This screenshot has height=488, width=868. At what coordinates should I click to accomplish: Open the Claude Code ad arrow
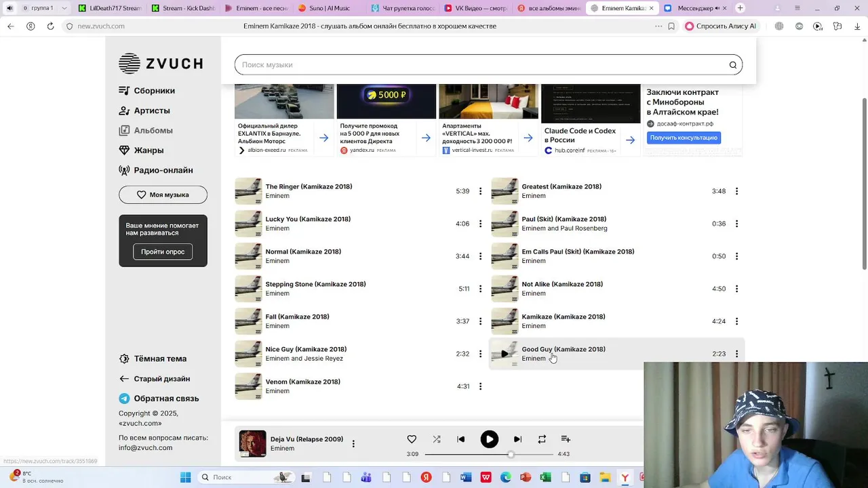pyautogui.click(x=630, y=140)
